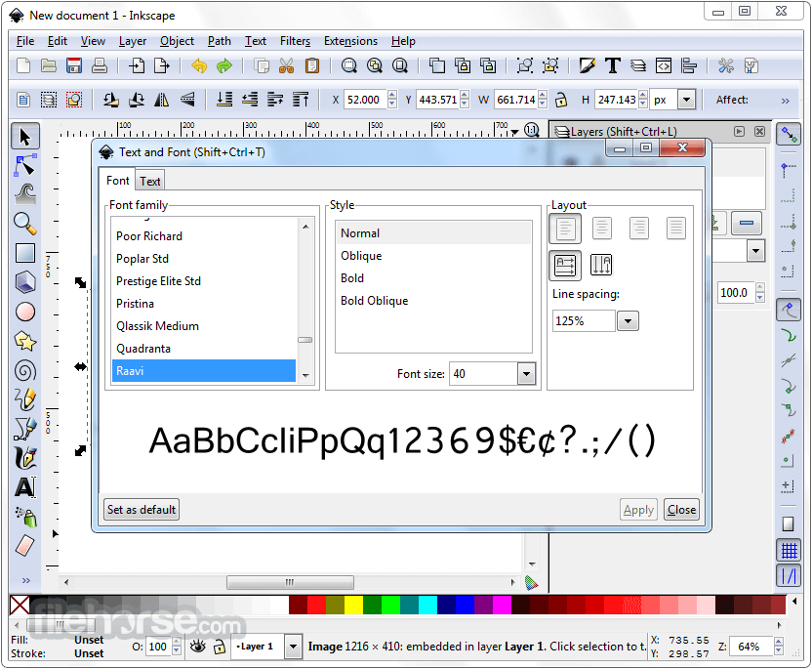Select horizontal text orientation
This screenshot has width=812, height=669.
(x=565, y=266)
